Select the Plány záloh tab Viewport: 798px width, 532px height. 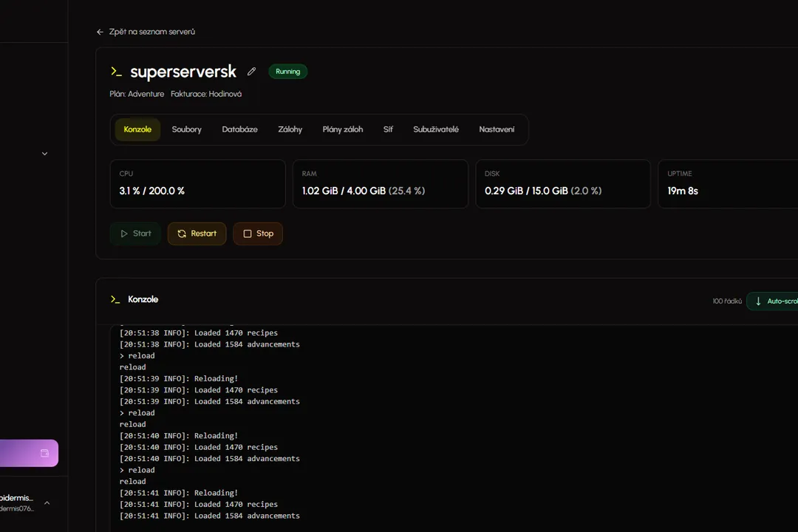[x=343, y=129]
